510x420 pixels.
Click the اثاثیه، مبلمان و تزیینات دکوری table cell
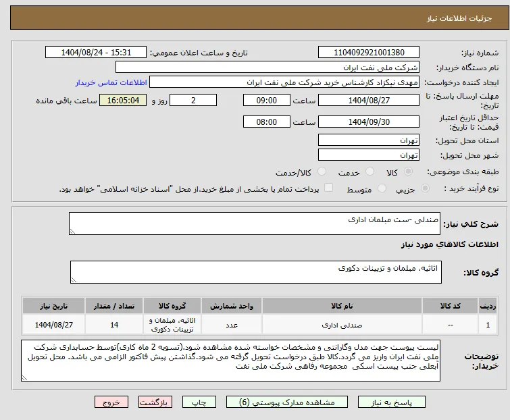172,325
